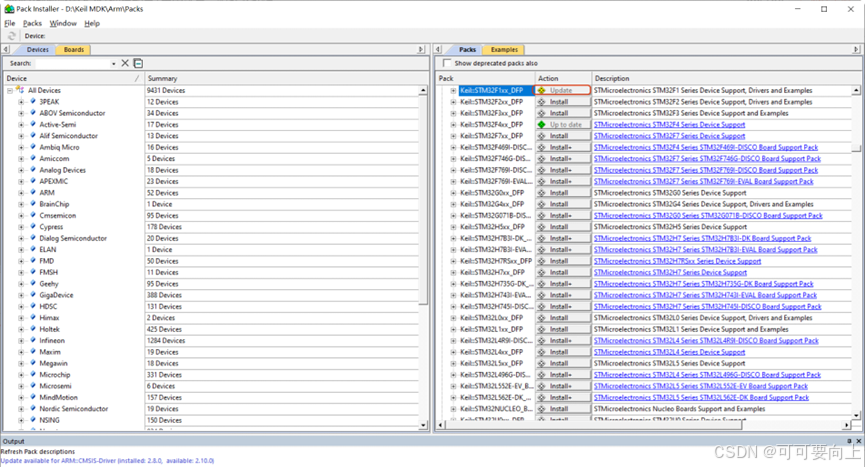Screen dimensions: 865x467
Task: Close the Output panel
Action: coord(858,441)
